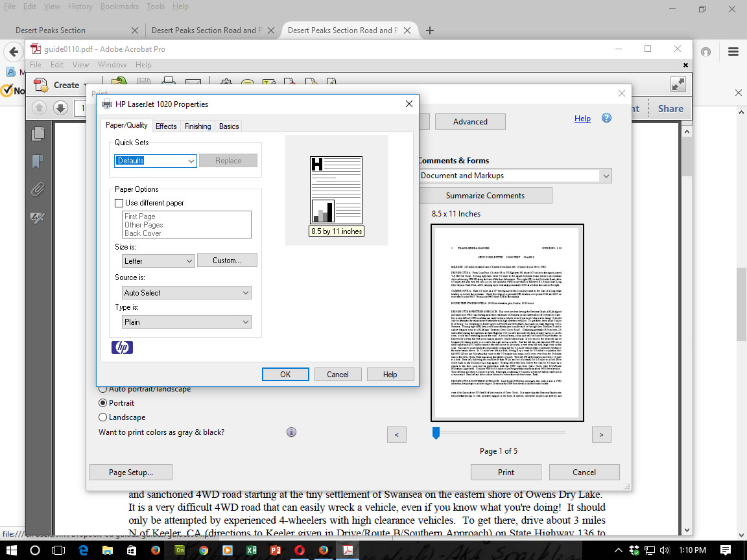Viewport: 747px width, 560px height.
Task: Select Portrait orientation radio button
Action: (102, 403)
